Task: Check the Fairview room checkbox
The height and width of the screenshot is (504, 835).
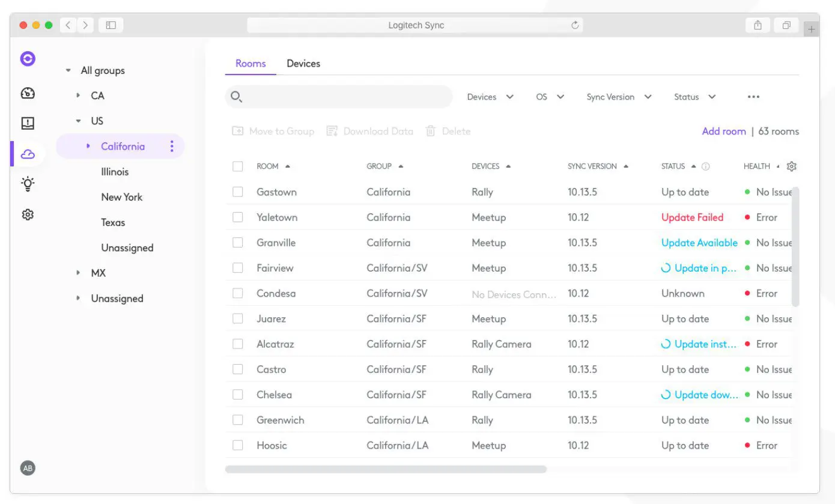Action: coord(238,268)
